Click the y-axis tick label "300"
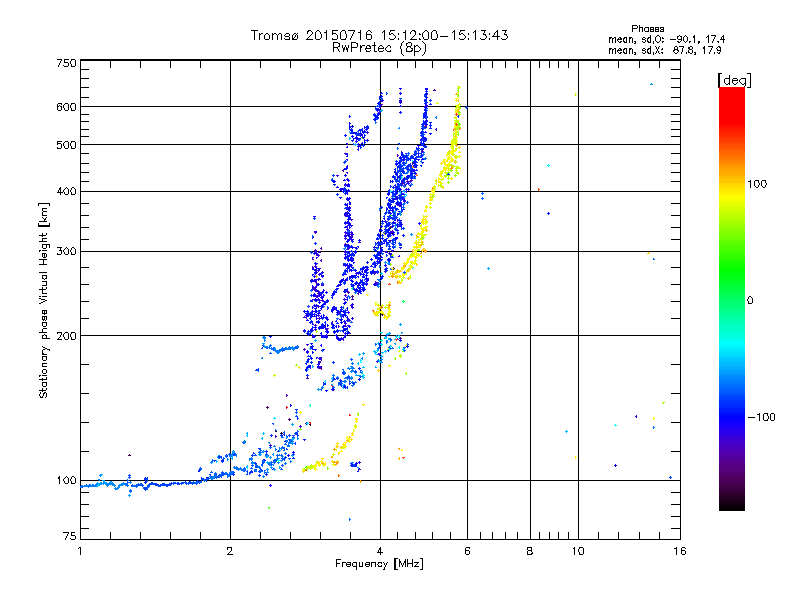The width and height of the screenshot is (800, 600). tap(67, 251)
